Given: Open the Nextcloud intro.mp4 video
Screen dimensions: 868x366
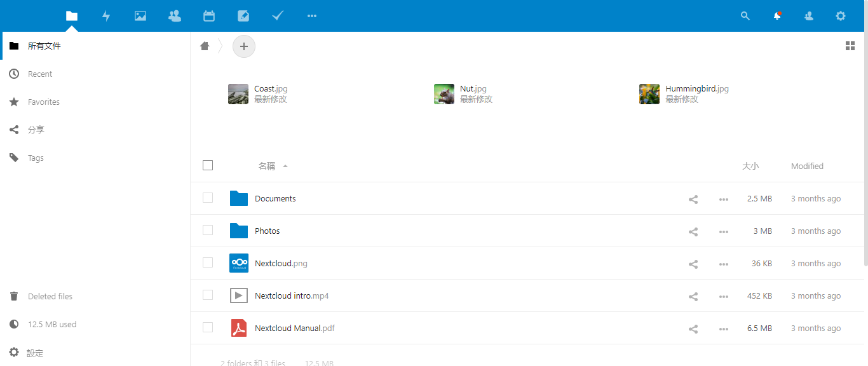Looking at the screenshot, I should [292, 295].
